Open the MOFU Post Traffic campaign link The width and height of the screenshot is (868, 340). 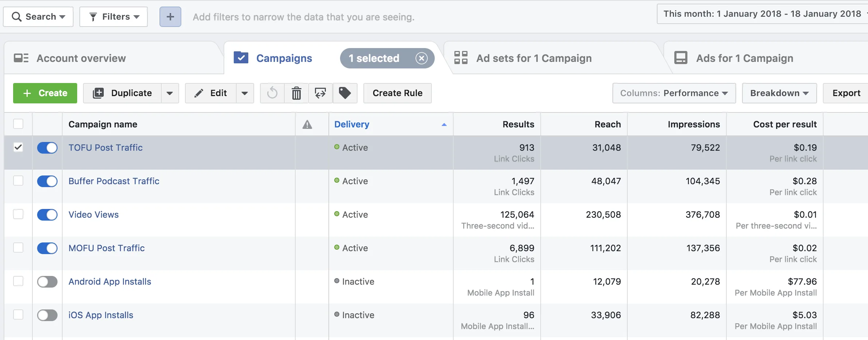pyautogui.click(x=106, y=248)
